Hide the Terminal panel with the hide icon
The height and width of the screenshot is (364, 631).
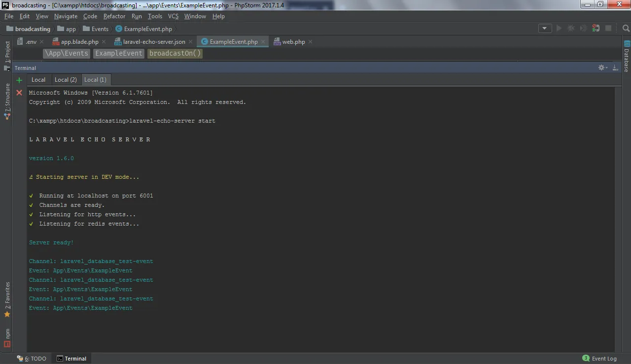click(614, 67)
